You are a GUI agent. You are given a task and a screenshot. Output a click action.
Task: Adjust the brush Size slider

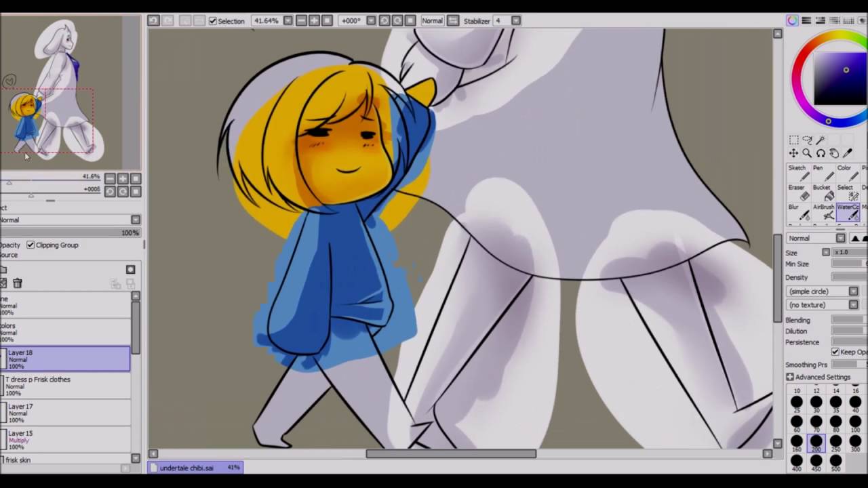pyautogui.click(x=850, y=252)
